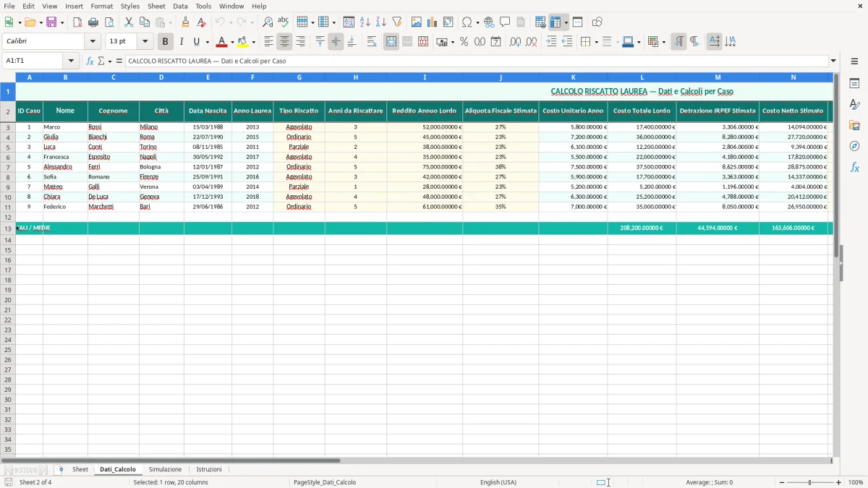
Task: Toggle Align Left
Action: [x=268, y=42]
